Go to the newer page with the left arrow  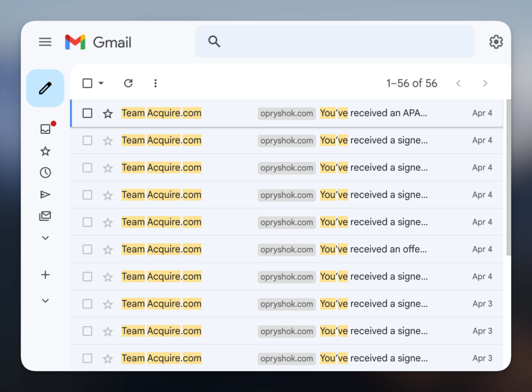pyautogui.click(x=458, y=83)
